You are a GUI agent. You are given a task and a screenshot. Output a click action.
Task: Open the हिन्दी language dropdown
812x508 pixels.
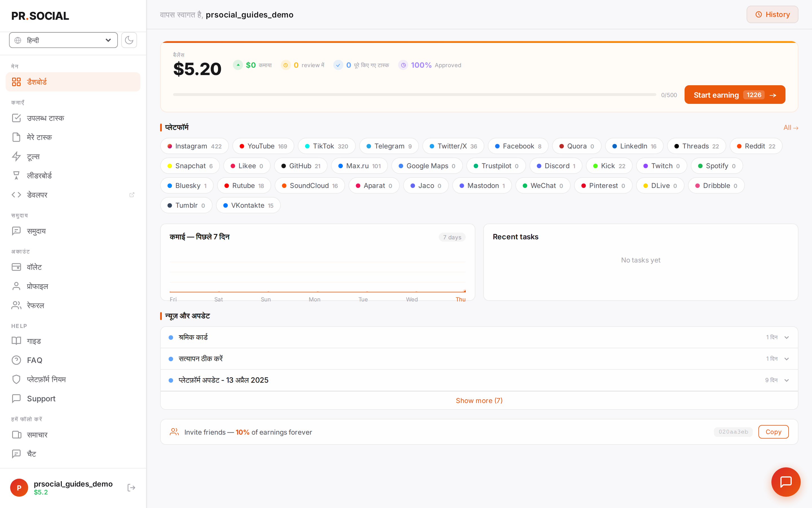coord(63,40)
